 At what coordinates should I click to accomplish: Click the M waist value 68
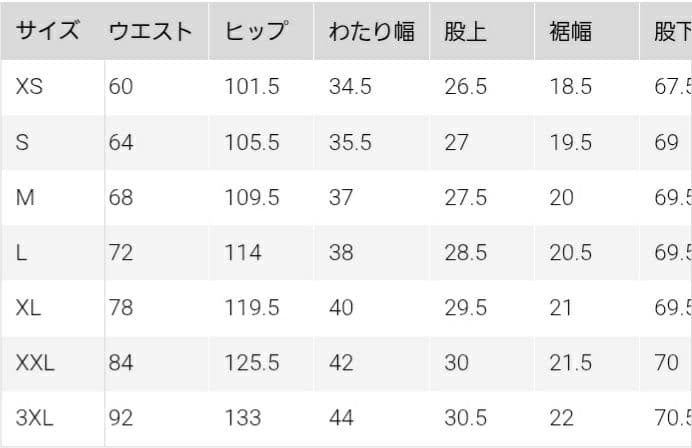coord(121,197)
